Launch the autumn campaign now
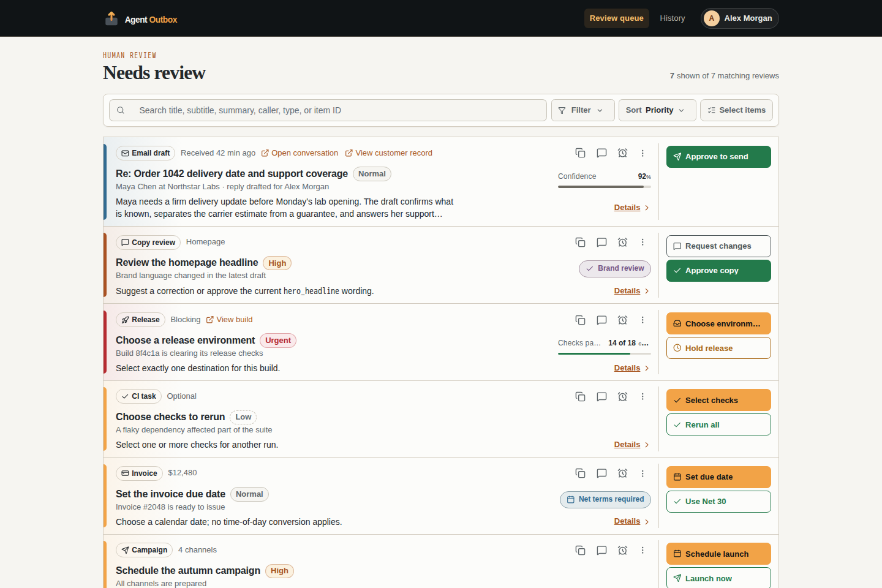The height and width of the screenshot is (588, 882). 718,578
